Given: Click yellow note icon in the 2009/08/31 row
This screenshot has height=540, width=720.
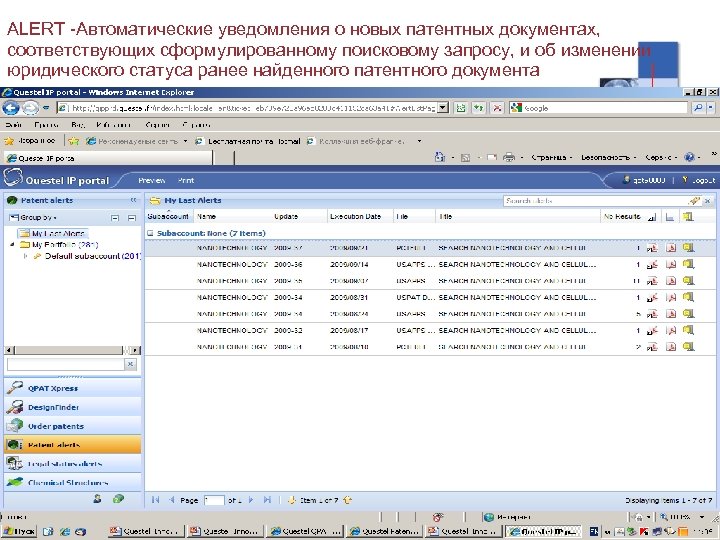Looking at the screenshot, I should coord(688,297).
